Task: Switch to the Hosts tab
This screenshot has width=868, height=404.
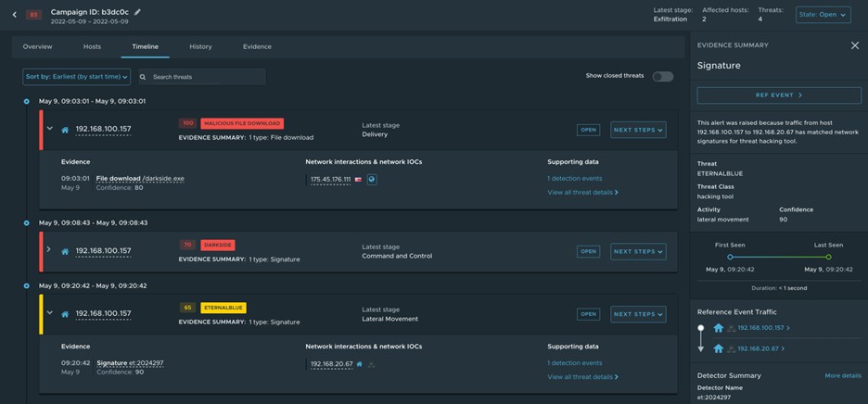Action: 93,47
